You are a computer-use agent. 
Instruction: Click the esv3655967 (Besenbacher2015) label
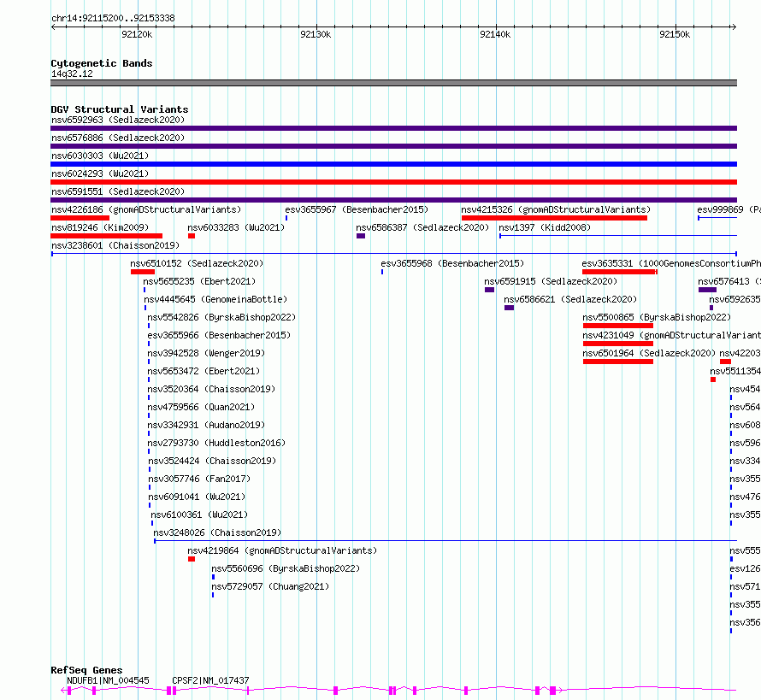tap(357, 209)
